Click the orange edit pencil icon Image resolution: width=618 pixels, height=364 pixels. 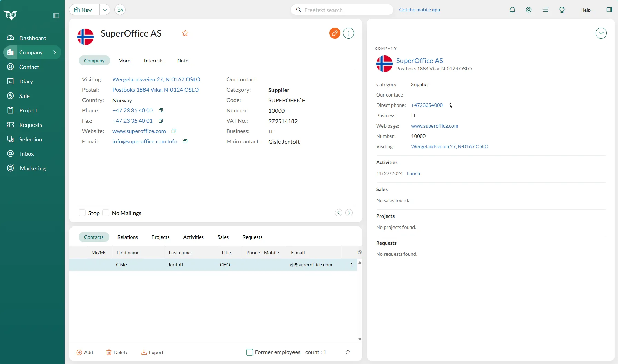pos(335,33)
